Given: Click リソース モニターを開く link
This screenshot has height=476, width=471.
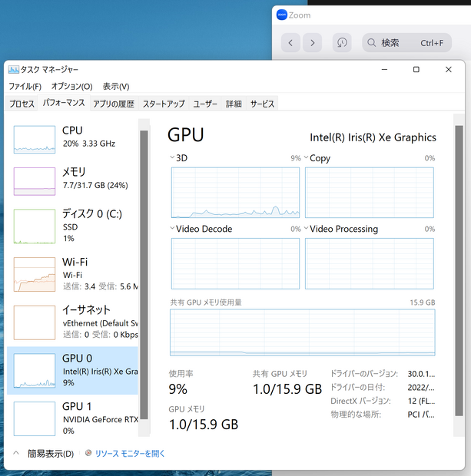Looking at the screenshot, I should 130,454.
